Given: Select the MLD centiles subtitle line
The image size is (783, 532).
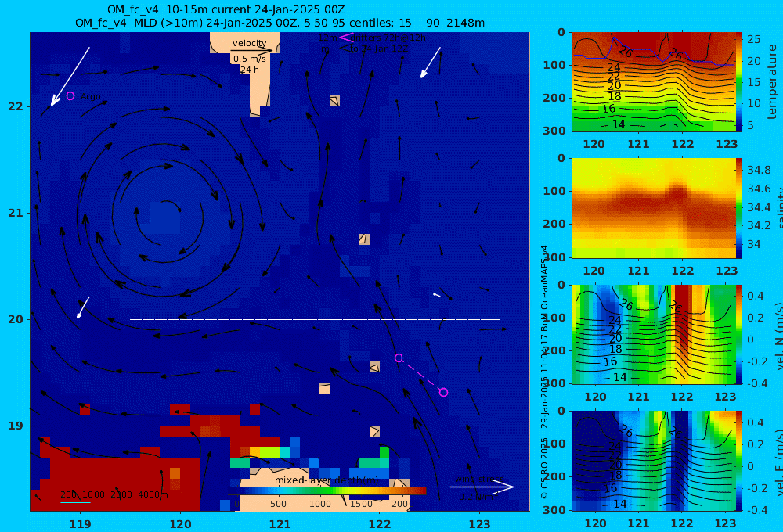Looking at the screenshot, I should point(280,23).
